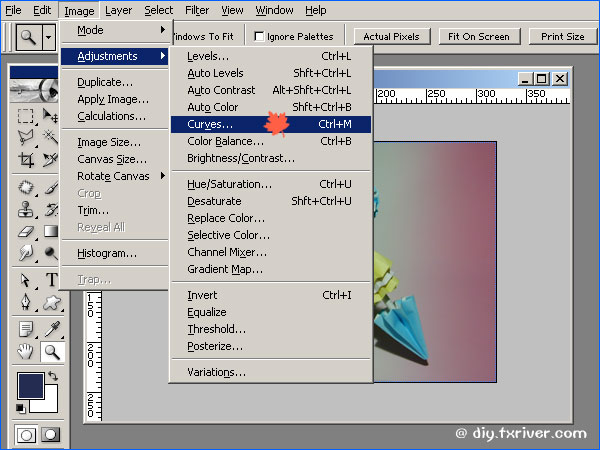Switch to Quick Mask Mode

click(x=51, y=435)
